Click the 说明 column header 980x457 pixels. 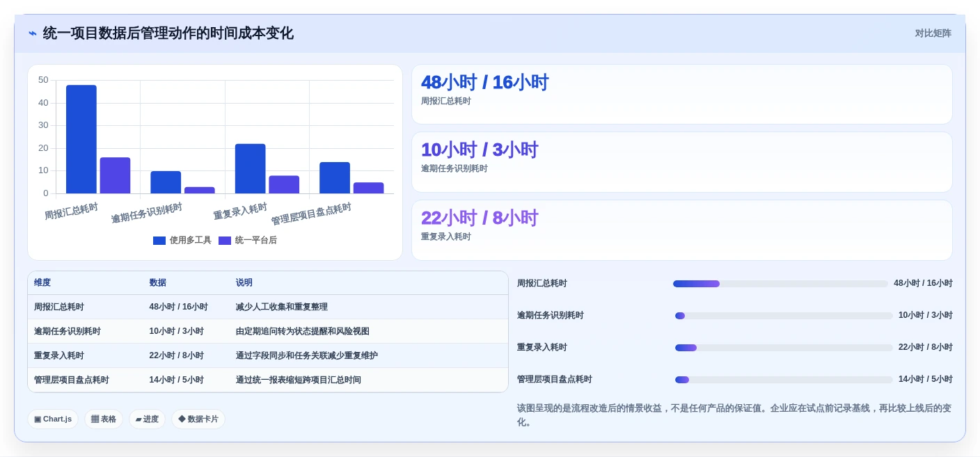(244, 282)
